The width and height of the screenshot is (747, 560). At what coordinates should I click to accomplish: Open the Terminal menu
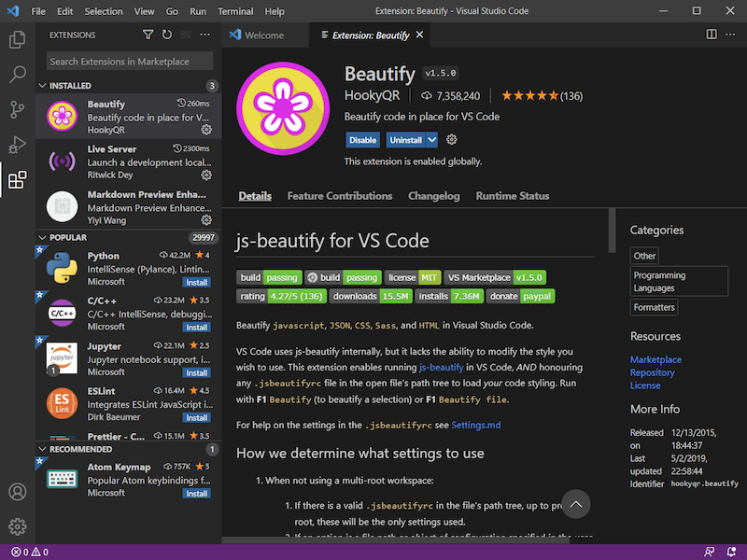235,10
